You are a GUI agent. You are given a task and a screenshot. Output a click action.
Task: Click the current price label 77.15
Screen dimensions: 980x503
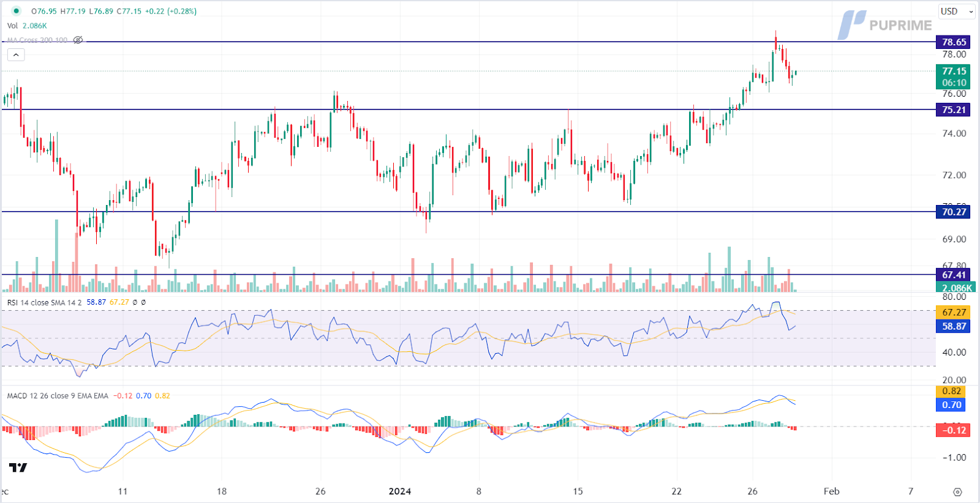click(954, 71)
